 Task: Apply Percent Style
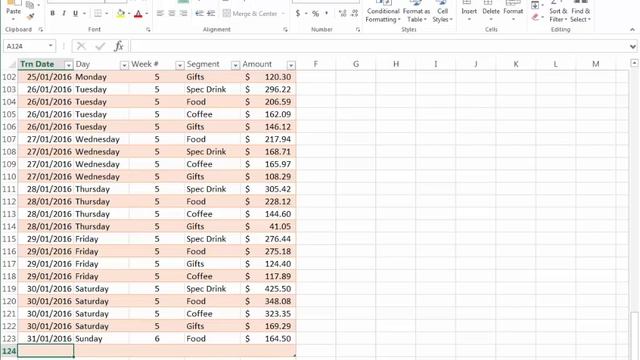pyautogui.click(x=316, y=13)
